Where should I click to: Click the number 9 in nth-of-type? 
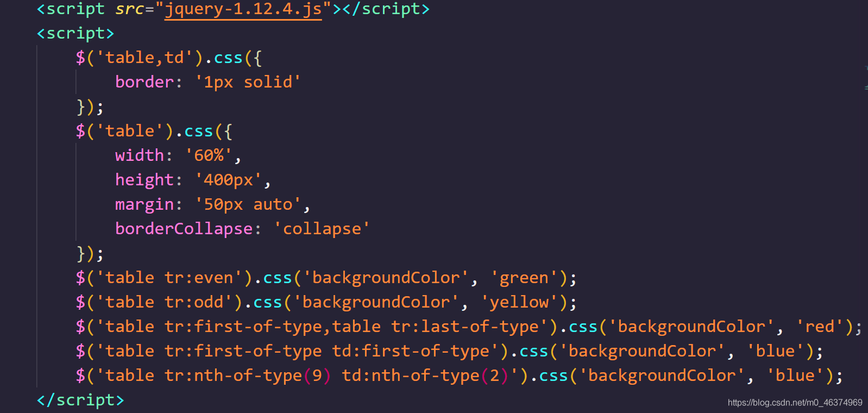[x=317, y=376]
